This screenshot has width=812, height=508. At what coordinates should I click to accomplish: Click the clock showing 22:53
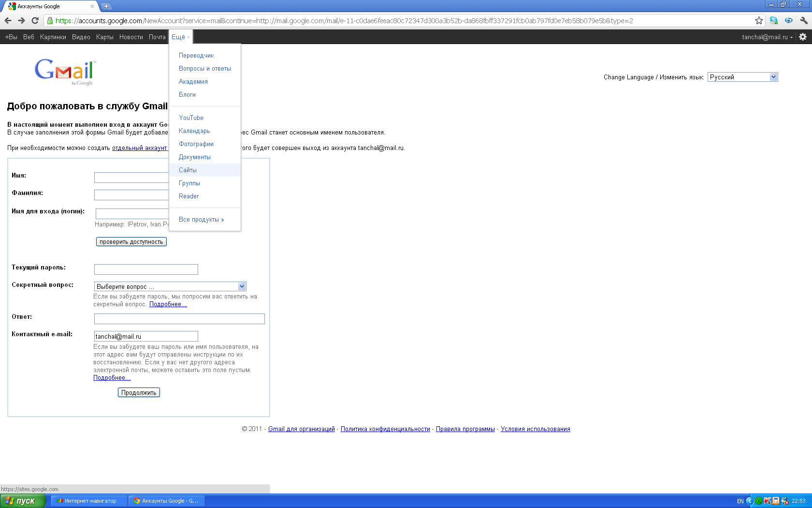click(x=798, y=501)
